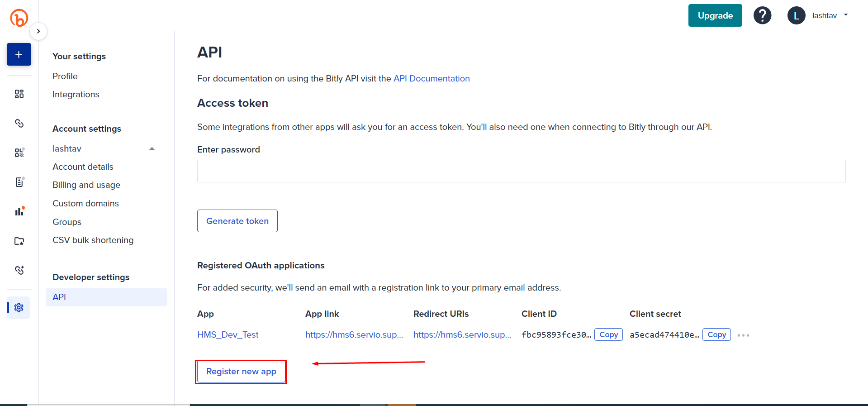Select Custom domains in settings menu
Viewport: 868px width, 406px height.
click(85, 203)
